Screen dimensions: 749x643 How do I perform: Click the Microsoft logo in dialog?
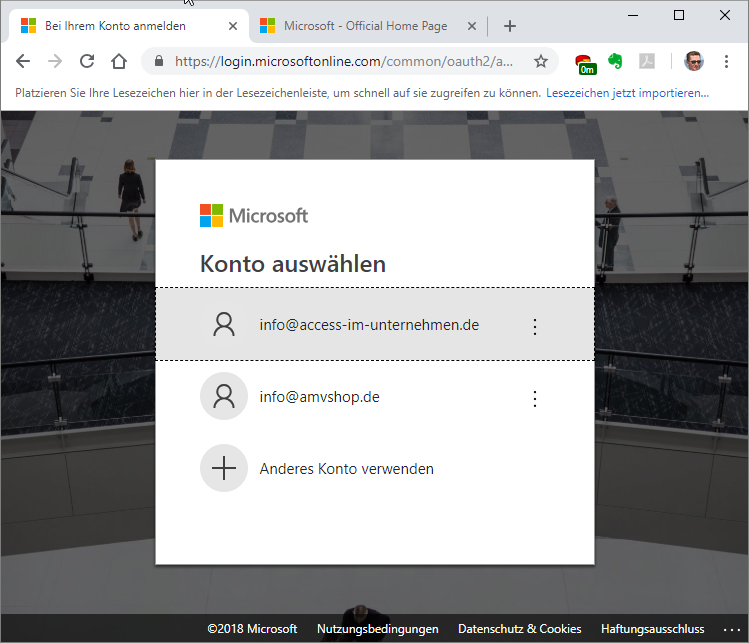click(254, 215)
